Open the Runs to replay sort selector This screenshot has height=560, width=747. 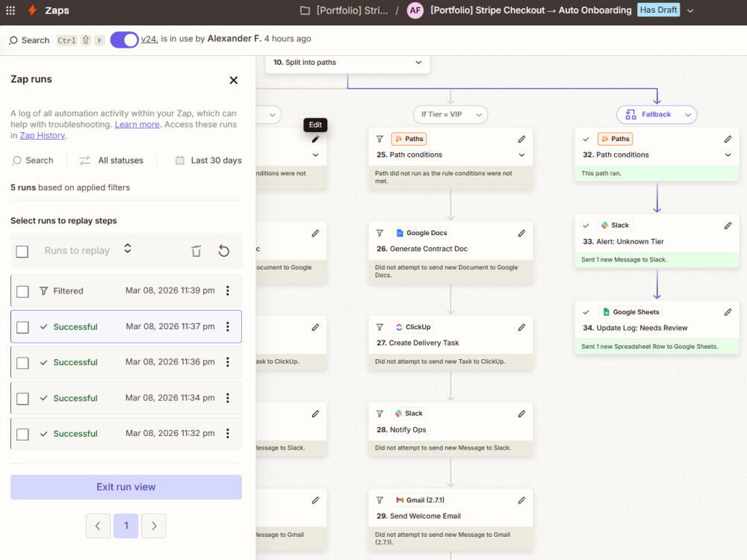pos(127,249)
